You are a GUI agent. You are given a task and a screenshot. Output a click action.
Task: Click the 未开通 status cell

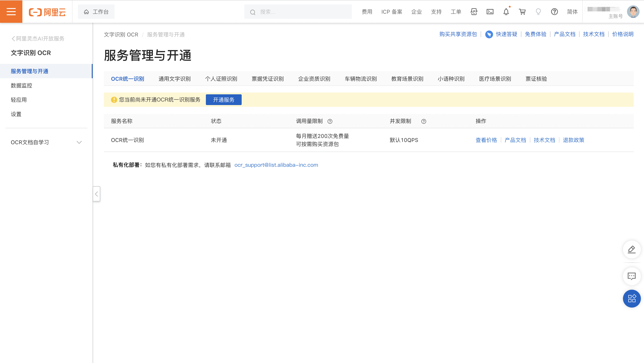219,140
